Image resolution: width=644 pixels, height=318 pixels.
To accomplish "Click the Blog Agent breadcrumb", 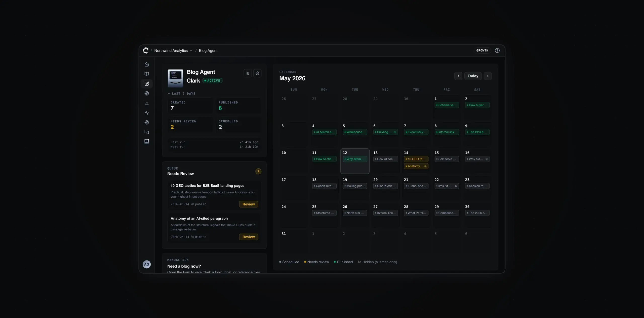I will pos(208,50).
